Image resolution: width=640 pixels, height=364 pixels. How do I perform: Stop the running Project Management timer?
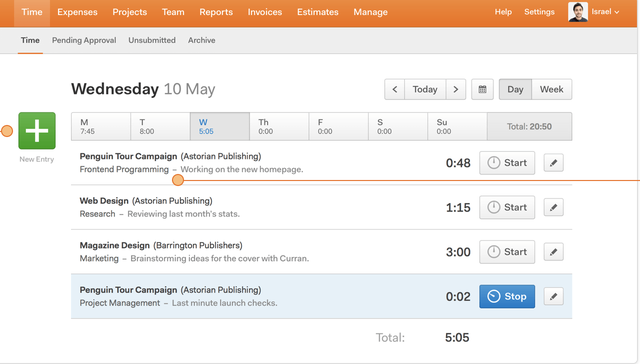(507, 296)
